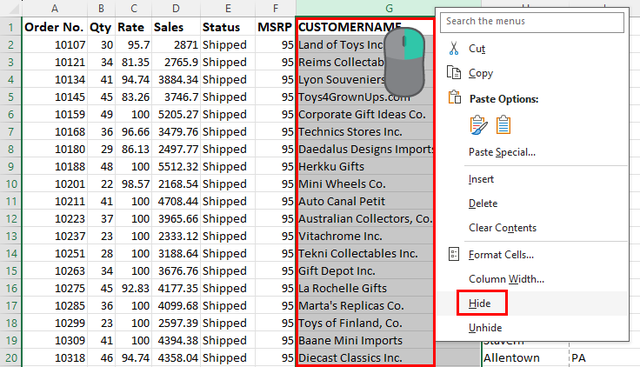Select Hide from the context menu
640x367 pixels.
click(480, 303)
